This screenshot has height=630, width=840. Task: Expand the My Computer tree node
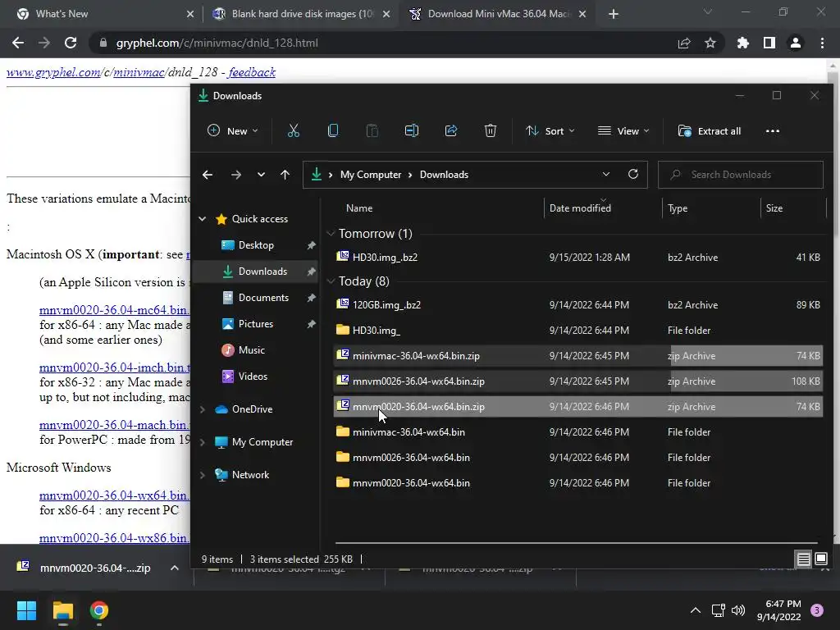coord(203,442)
